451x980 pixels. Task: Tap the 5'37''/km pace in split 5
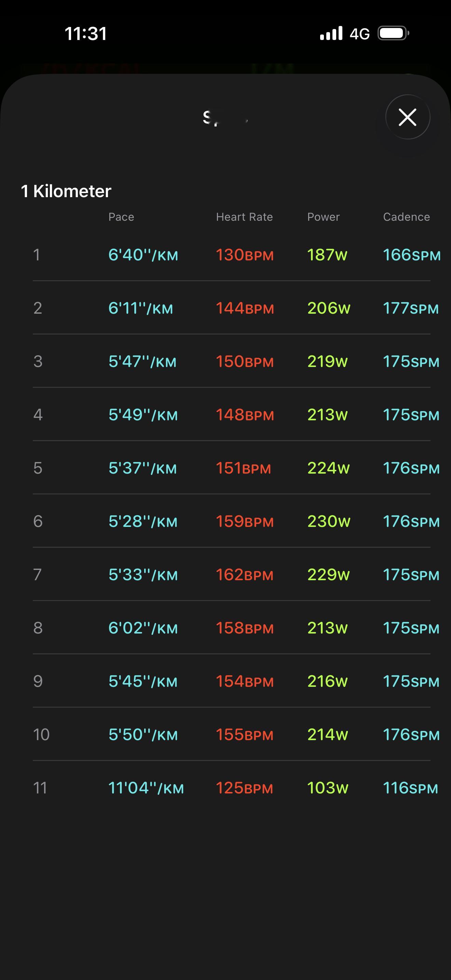(x=142, y=468)
